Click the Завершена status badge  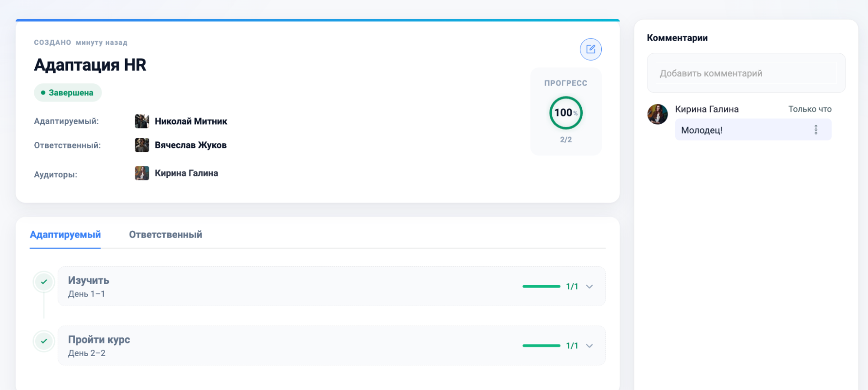pos(68,93)
